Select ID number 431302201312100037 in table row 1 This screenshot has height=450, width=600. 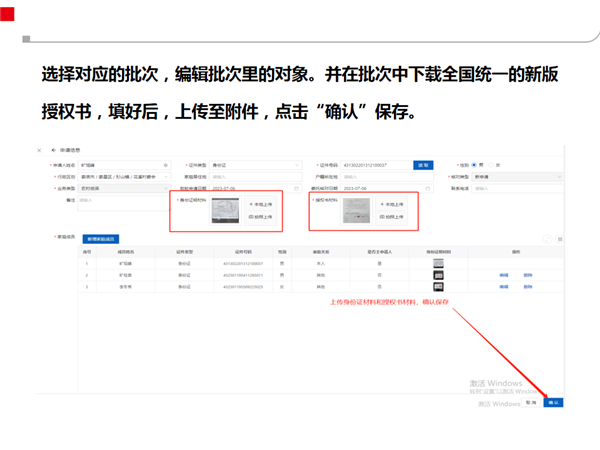[x=243, y=264]
